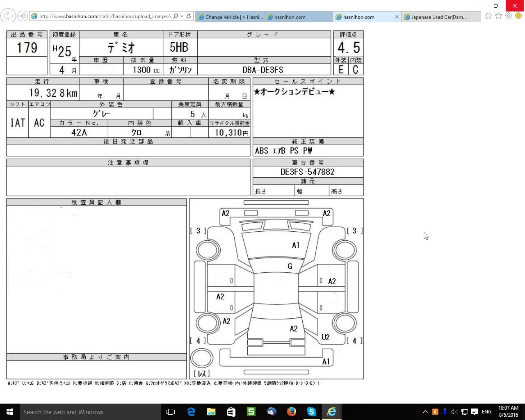Click the volume speaker icon in tray
Image resolution: width=525 pixels, height=420 pixels.
coord(454,412)
